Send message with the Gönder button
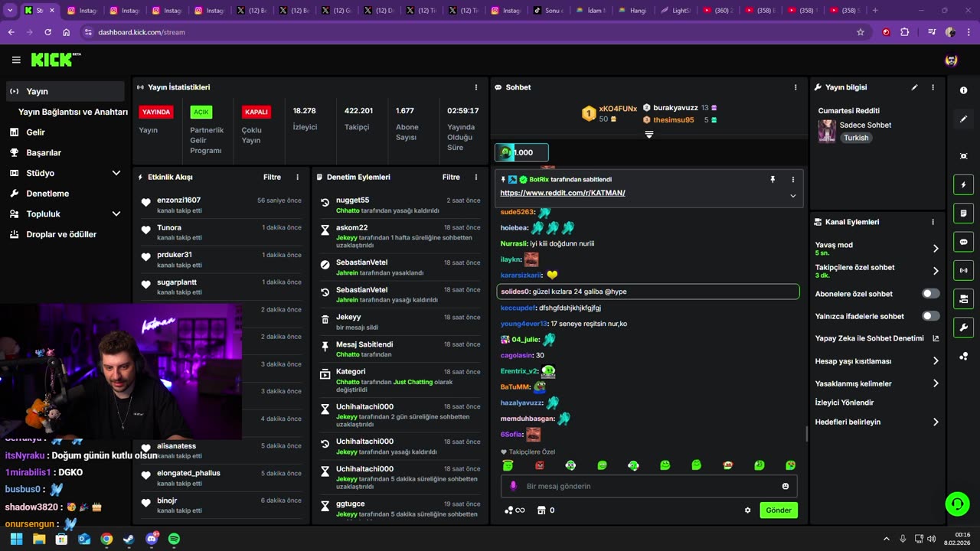The width and height of the screenshot is (980, 551). click(779, 510)
